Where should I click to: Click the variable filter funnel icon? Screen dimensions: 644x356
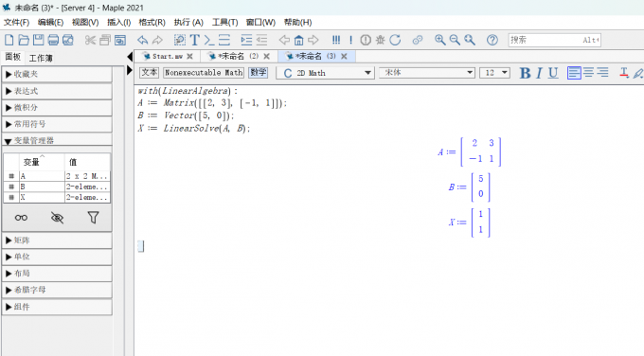(x=93, y=218)
